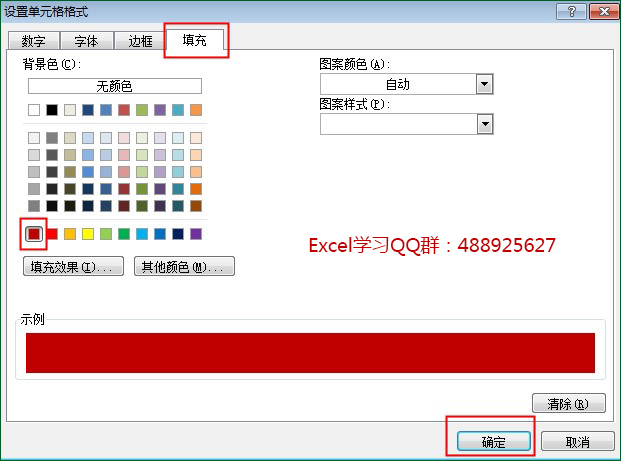Image resolution: width=621 pixels, height=461 pixels.
Task: Open 填充效果 dialog button
Action: 73,267
